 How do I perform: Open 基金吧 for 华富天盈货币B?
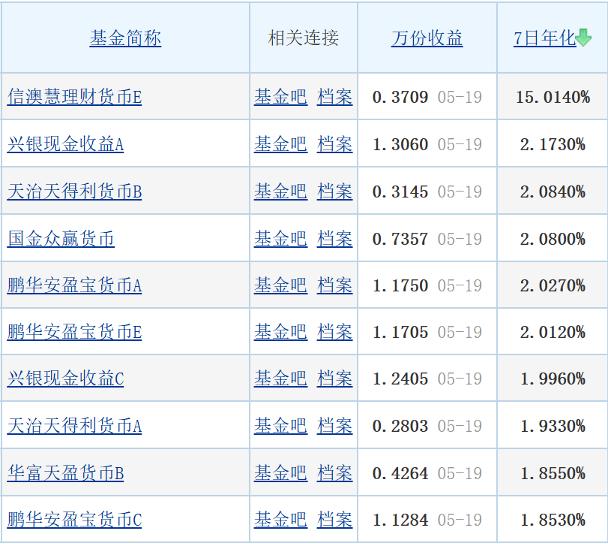(x=281, y=473)
